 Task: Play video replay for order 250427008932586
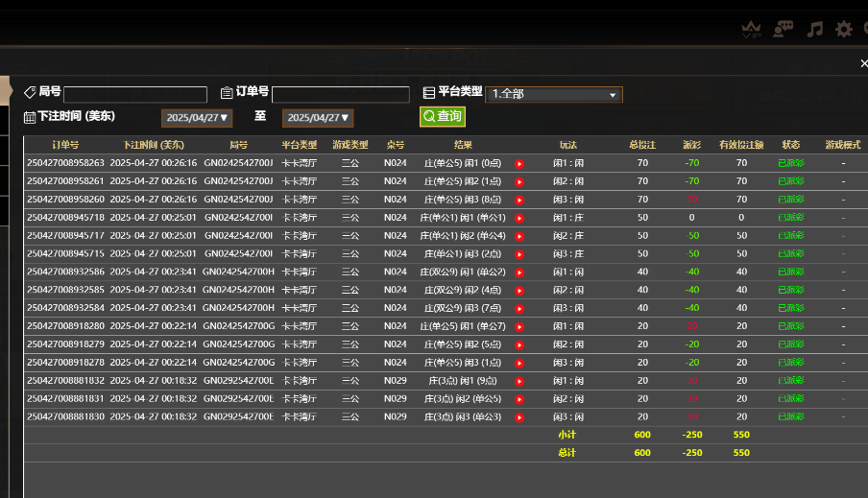click(518, 272)
